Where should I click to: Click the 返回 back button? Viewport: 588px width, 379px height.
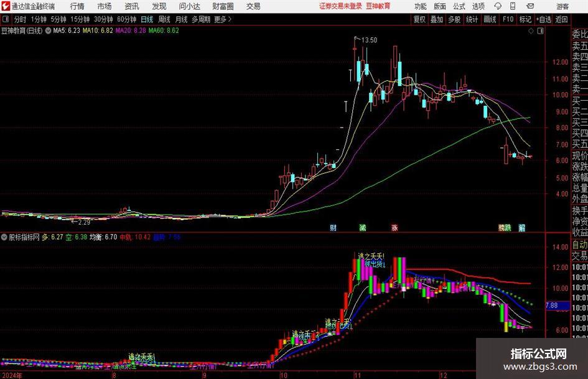click(x=561, y=19)
